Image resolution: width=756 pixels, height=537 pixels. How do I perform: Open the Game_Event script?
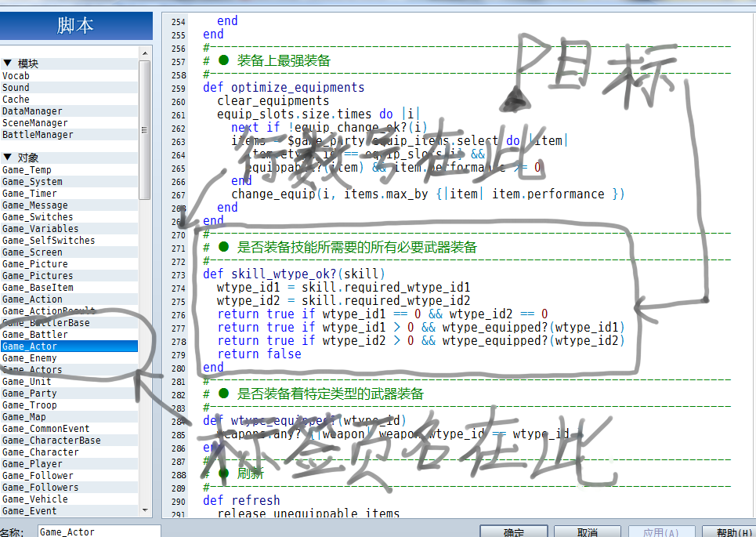69,511
